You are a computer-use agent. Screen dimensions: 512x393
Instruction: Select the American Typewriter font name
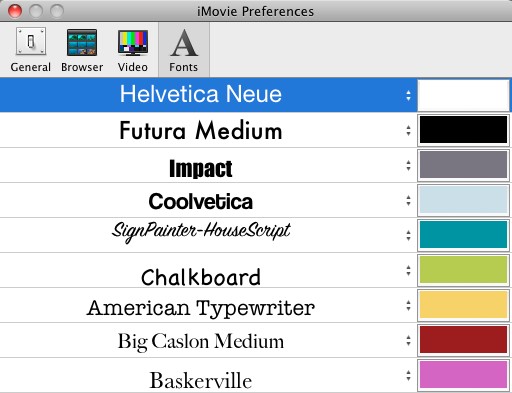(x=201, y=308)
